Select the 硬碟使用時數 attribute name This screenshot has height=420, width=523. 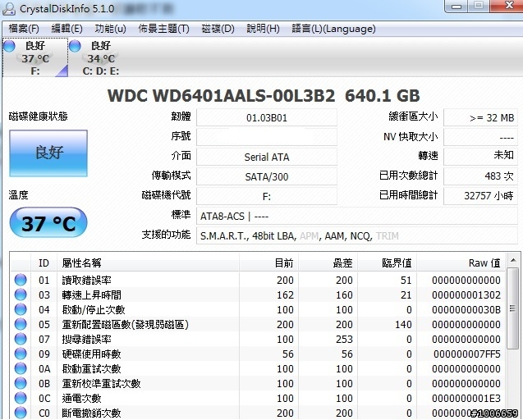[x=91, y=354]
